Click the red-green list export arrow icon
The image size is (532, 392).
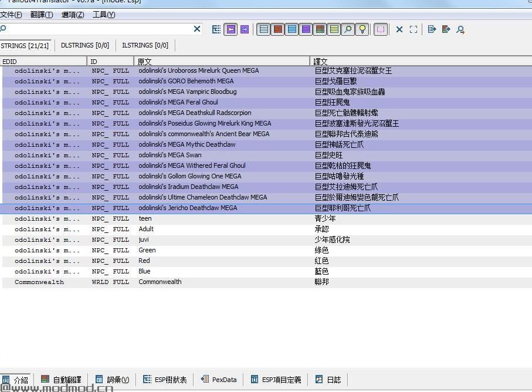coord(446,29)
